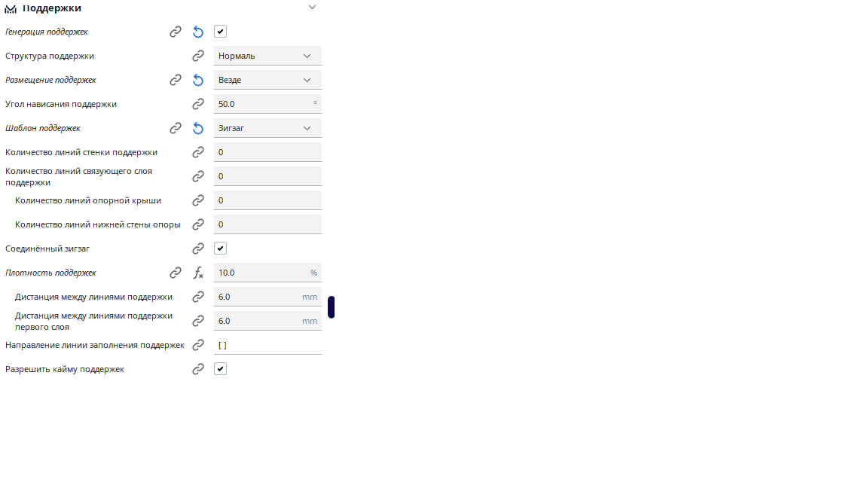Viewport: 868px width, 488px height.
Task: Click link icon beside Структура поддержки
Action: click(x=197, y=56)
